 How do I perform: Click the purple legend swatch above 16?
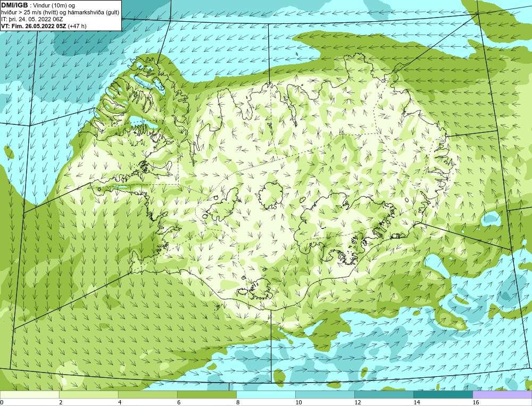point(502,394)
